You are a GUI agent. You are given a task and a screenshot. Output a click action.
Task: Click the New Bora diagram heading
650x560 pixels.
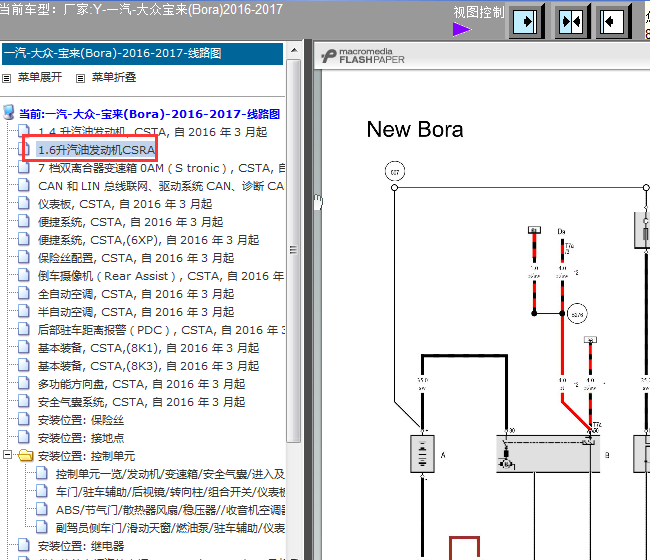415,129
